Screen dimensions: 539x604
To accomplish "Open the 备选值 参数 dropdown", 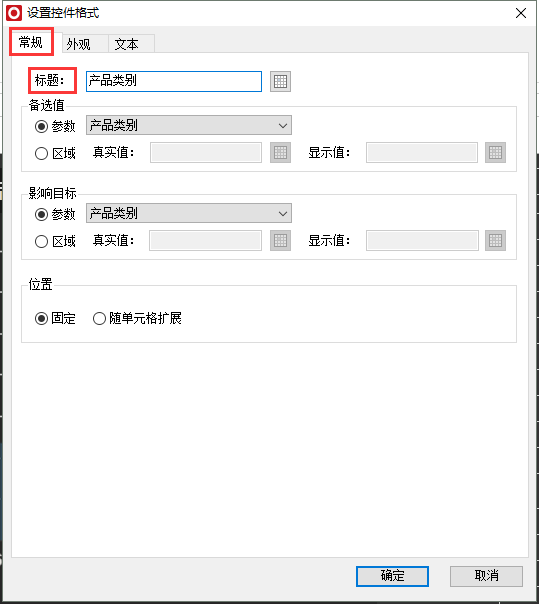I will click(x=189, y=125).
